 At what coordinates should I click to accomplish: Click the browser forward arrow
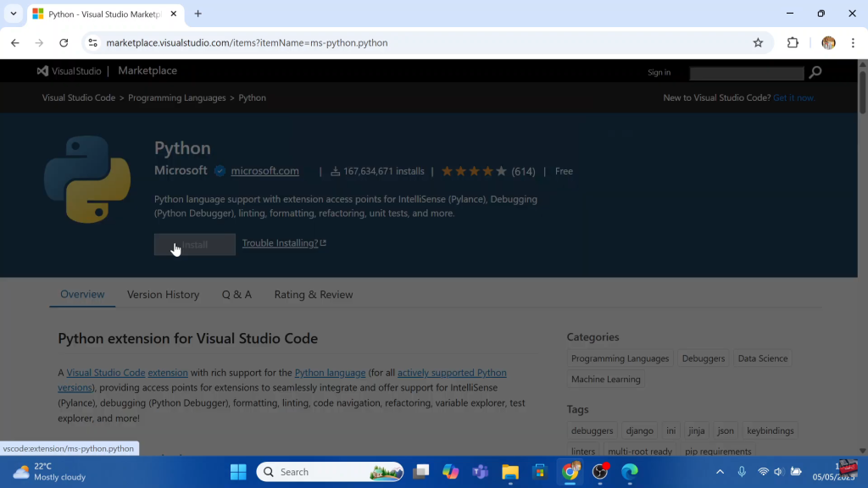click(39, 42)
